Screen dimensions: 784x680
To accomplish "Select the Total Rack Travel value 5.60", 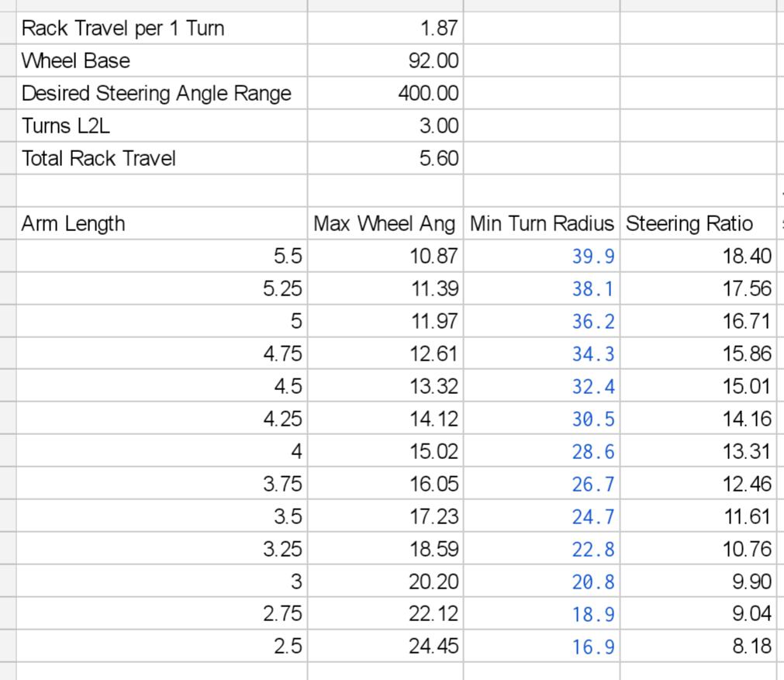I will tap(385, 158).
